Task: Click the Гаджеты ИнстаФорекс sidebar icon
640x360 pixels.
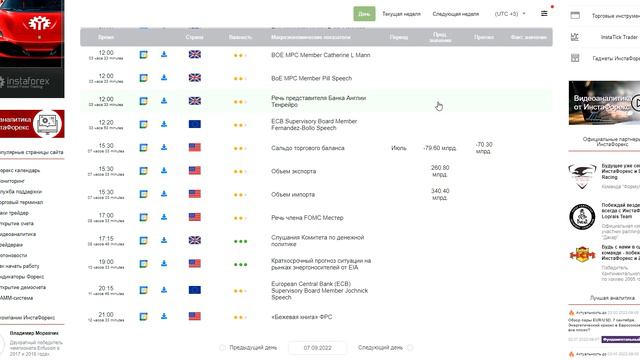Action: tap(575, 58)
